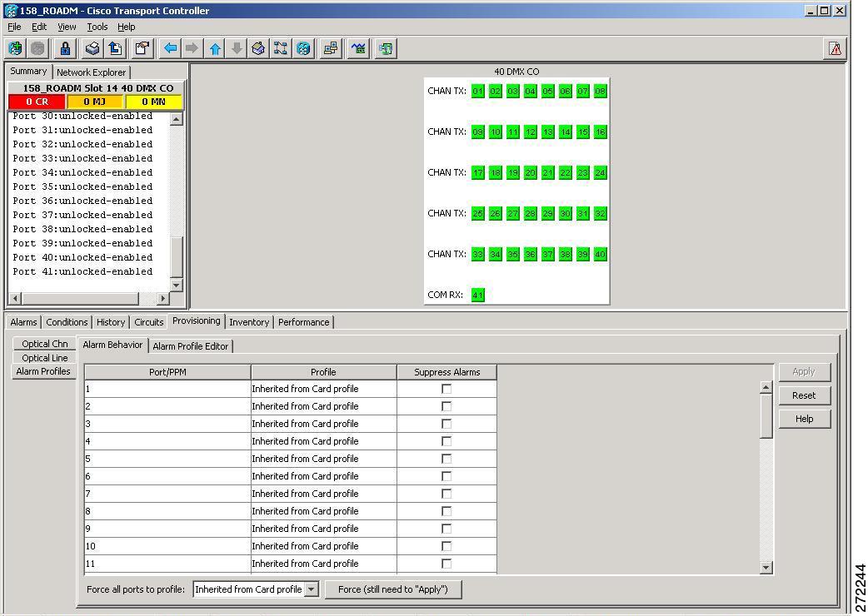Select channel TX port 01
This screenshot has height=616, width=868.
pyautogui.click(x=477, y=92)
